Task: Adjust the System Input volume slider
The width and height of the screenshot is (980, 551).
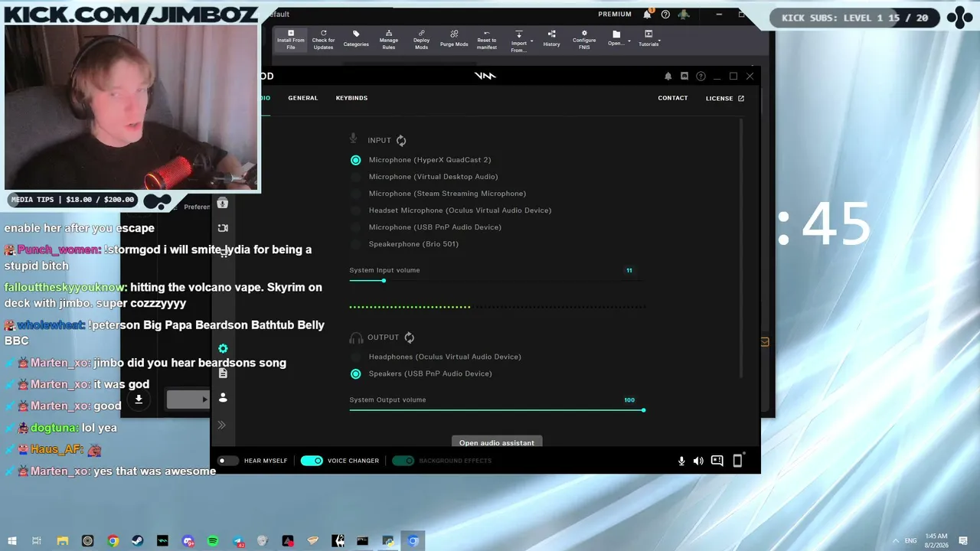Action: click(x=496, y=281)
